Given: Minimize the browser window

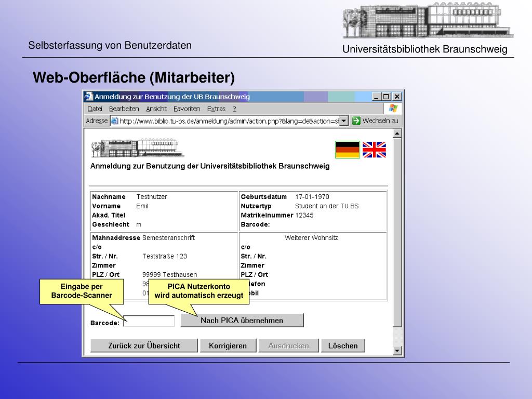Looking at the screenshot, I should [x=376, y=97].
